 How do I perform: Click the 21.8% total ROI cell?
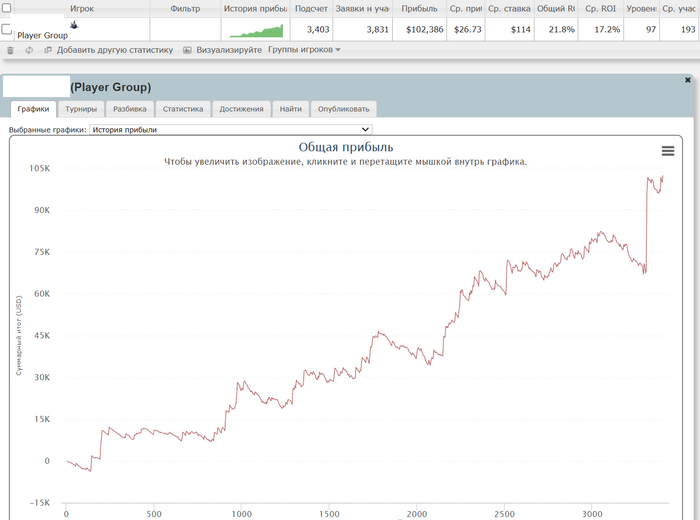coord(562,29)
